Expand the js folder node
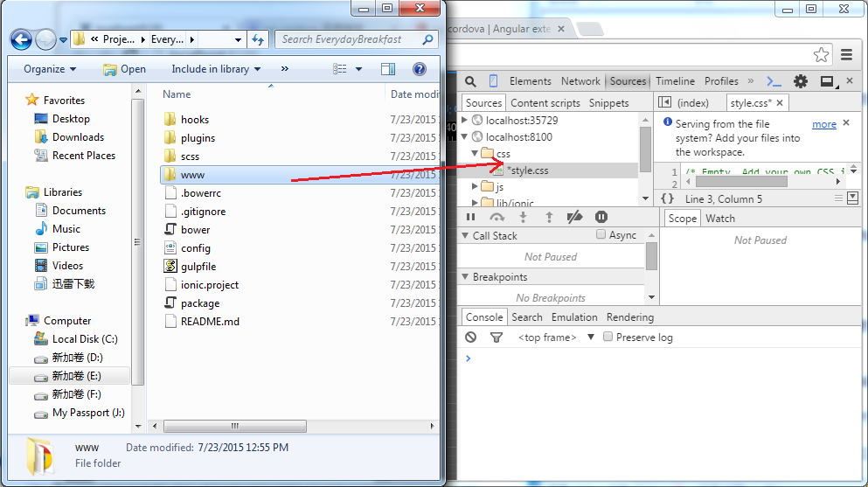The width and height of the screenshot is (868, 487). point(475,186)
